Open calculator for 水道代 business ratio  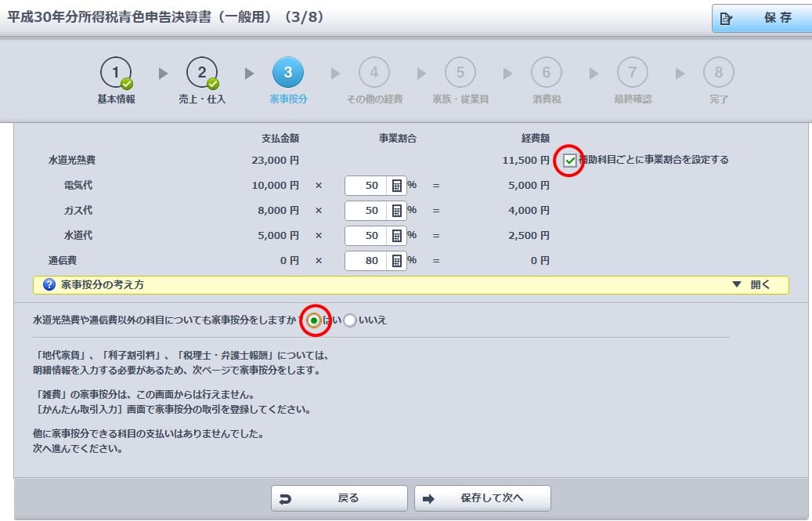tap(397, 236)
